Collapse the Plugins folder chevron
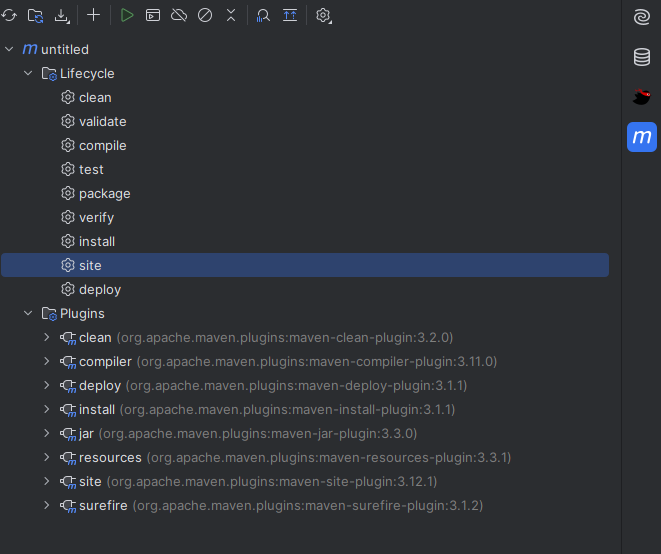This screenshot has height=554, width=661. tap(28, 313)
